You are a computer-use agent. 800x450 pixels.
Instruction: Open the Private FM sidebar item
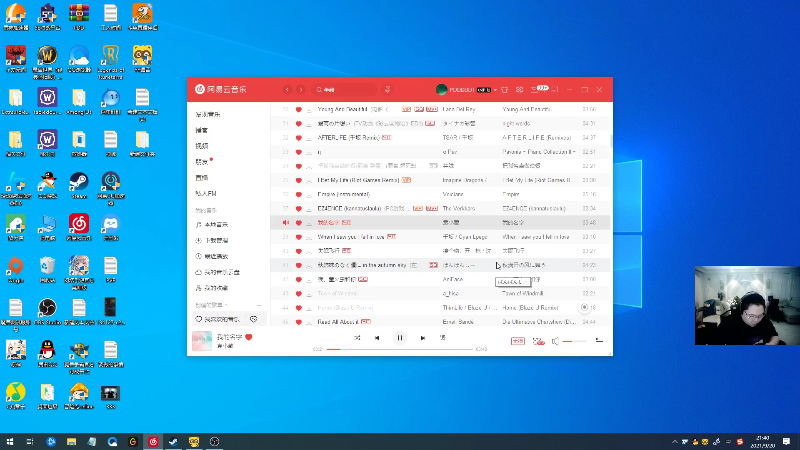coord(206,193)
